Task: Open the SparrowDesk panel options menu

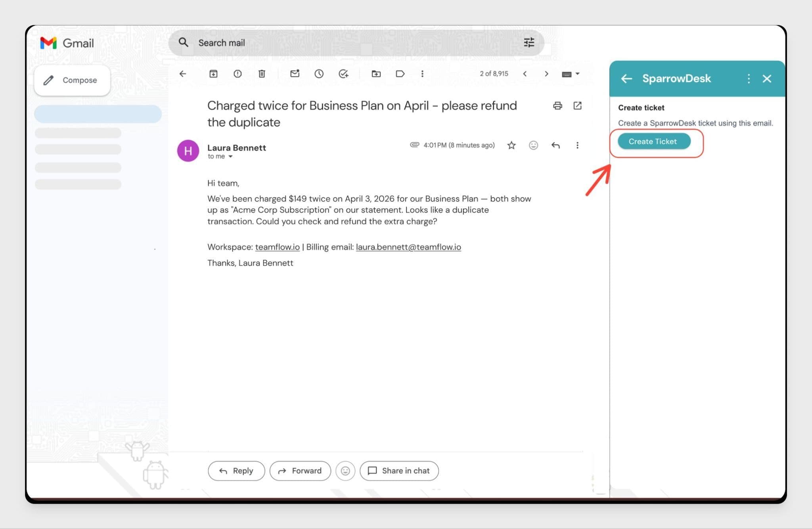Action: tap(748, 79)
